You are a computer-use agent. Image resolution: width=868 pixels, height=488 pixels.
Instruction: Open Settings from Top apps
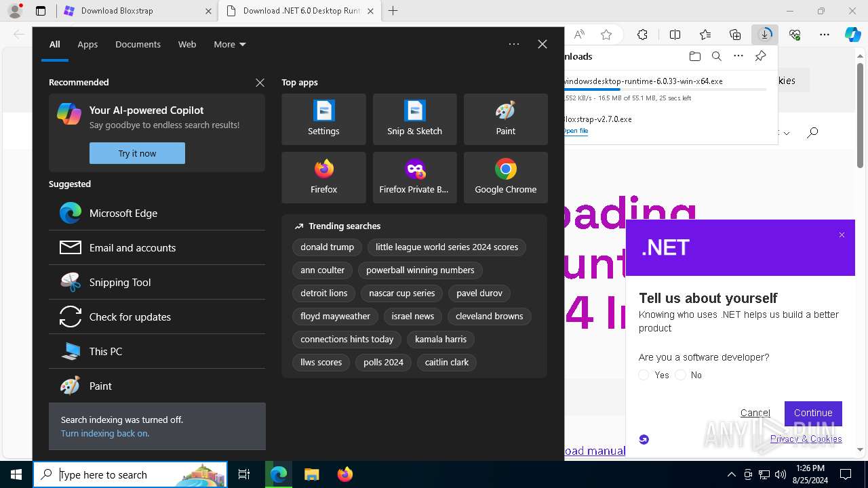tap(323, 119)
